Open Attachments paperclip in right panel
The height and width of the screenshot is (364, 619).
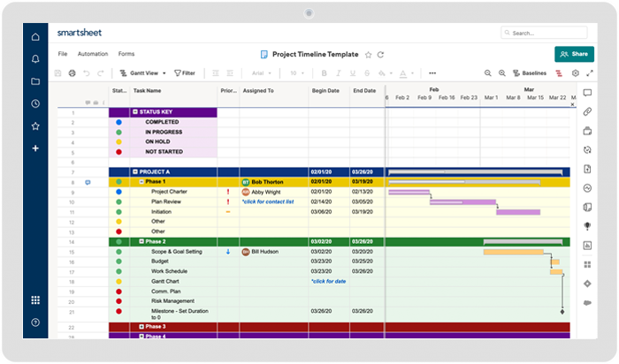click(586, 111)
